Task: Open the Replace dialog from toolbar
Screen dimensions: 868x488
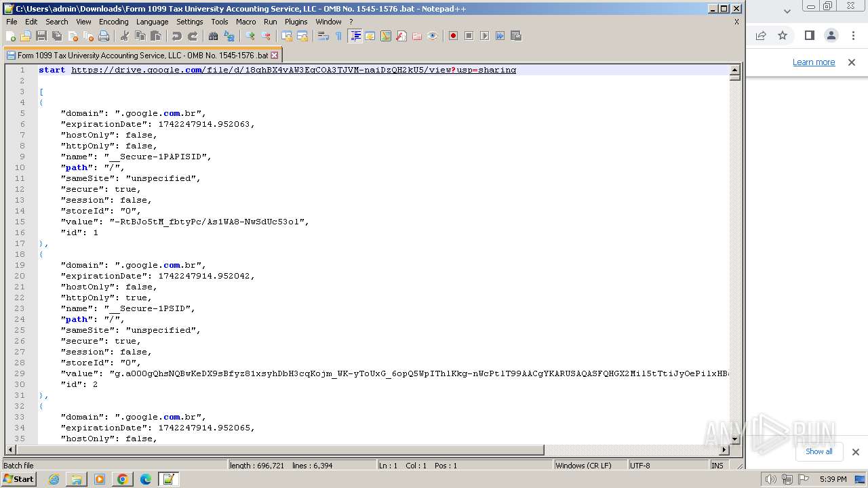Action: click(229, 36)
